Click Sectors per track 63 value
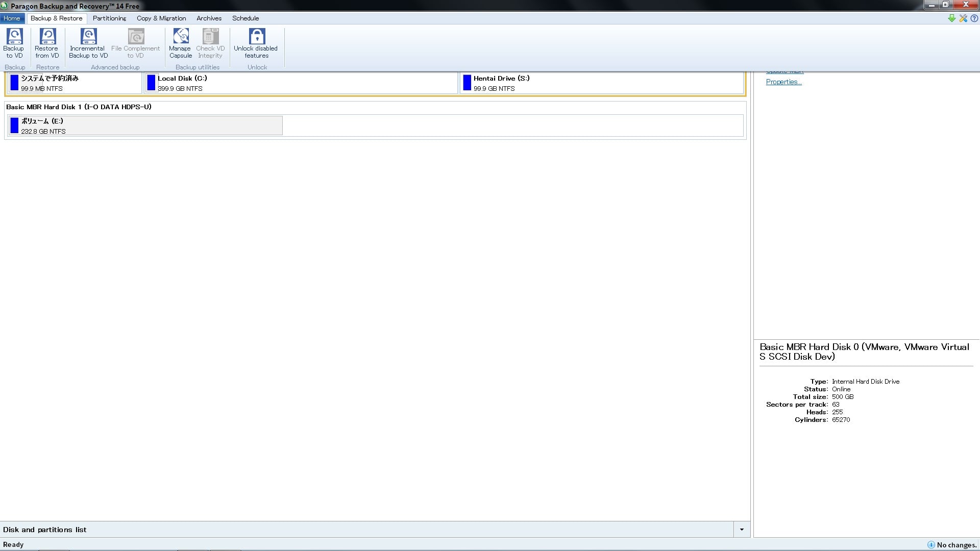Image resolution: width=980 pixels, height=551 pixels. coord(836,405)
